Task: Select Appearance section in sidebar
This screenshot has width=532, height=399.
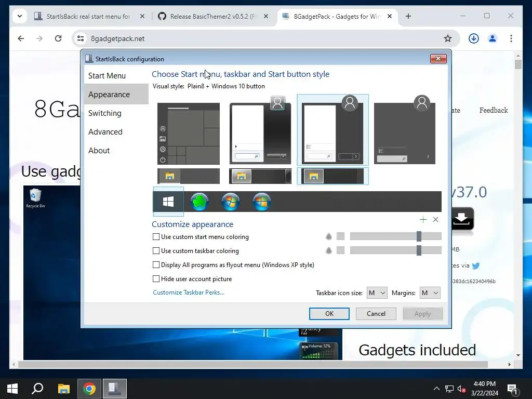Action: (x=116, y=95)
